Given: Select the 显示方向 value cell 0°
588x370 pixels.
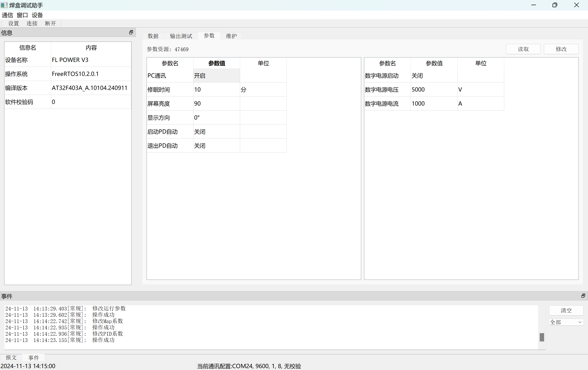Looking at the screenshot, I should point(217,117).
